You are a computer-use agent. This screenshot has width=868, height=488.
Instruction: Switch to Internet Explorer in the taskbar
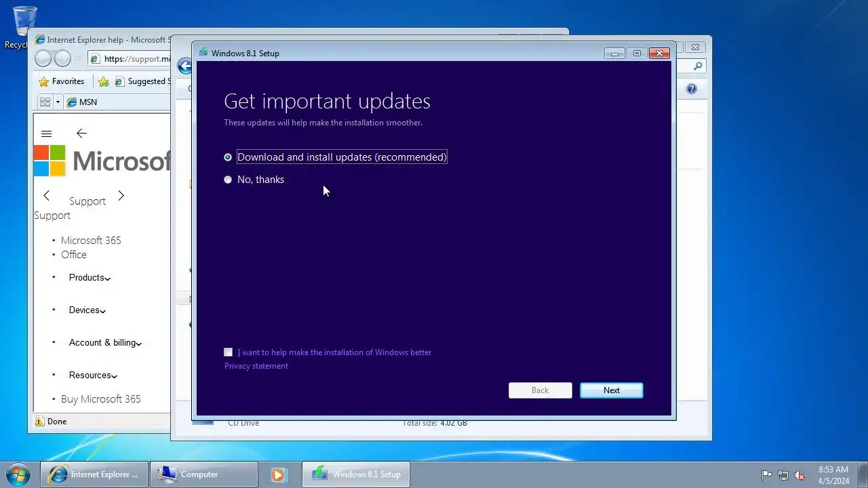tap(94, 474)
